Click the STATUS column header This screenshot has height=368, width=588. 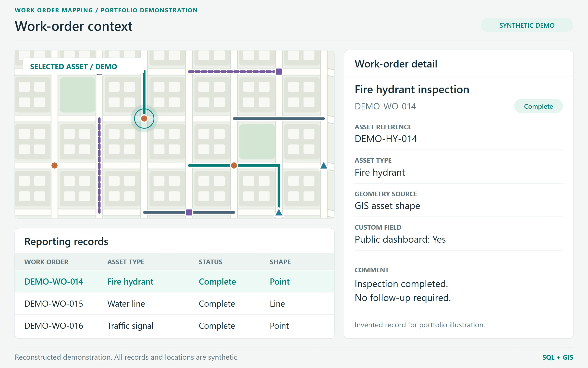pos(210,262)
